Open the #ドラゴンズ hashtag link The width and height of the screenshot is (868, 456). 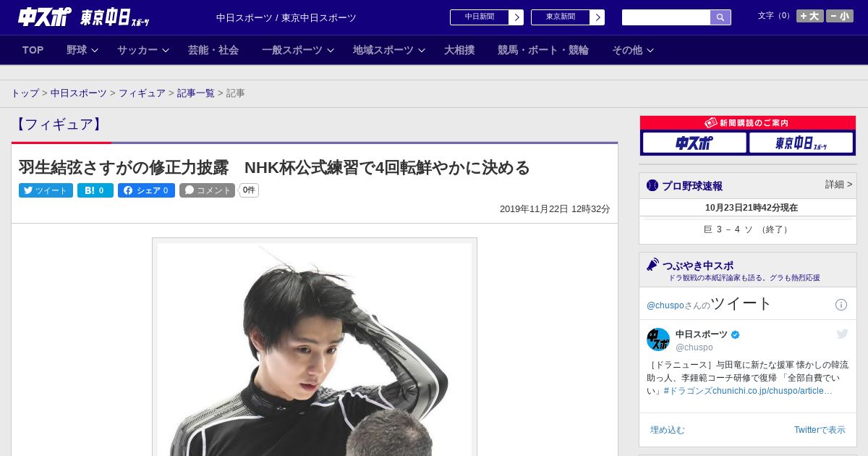click(x=688, y=391)
